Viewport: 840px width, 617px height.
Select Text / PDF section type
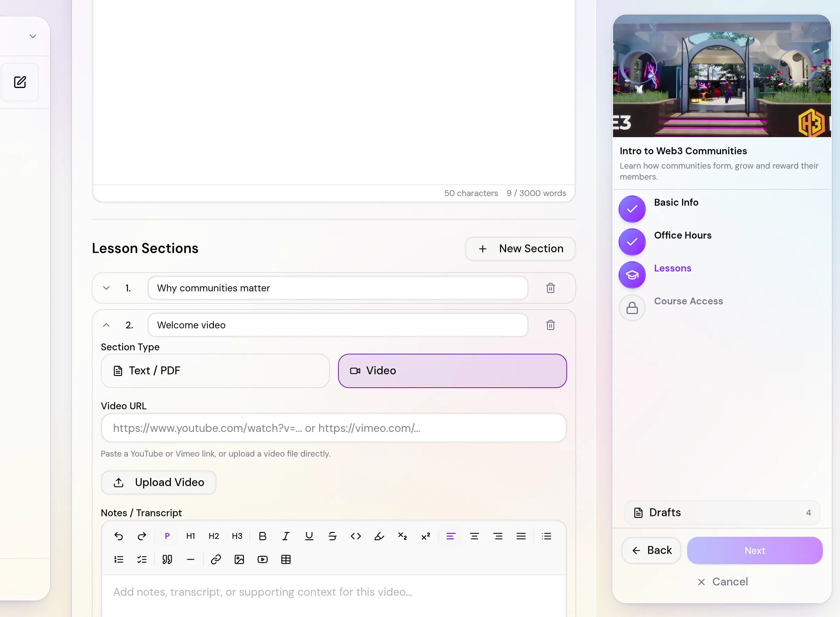click(x=215, y=371)
